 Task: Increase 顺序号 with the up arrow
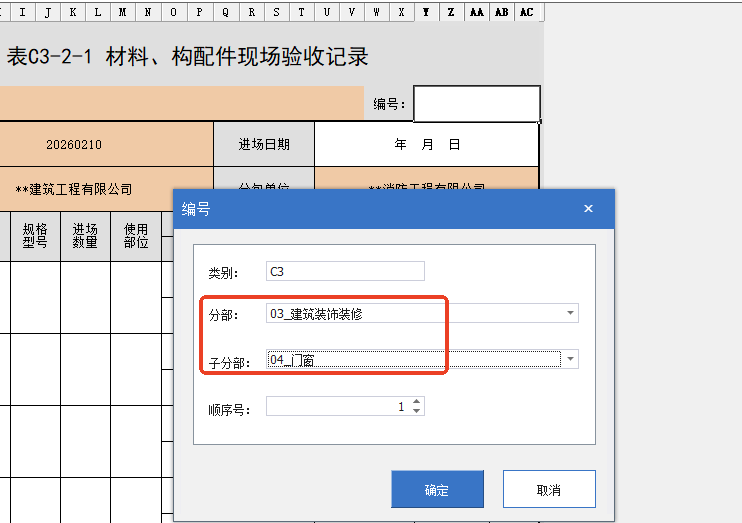(417, 402)
